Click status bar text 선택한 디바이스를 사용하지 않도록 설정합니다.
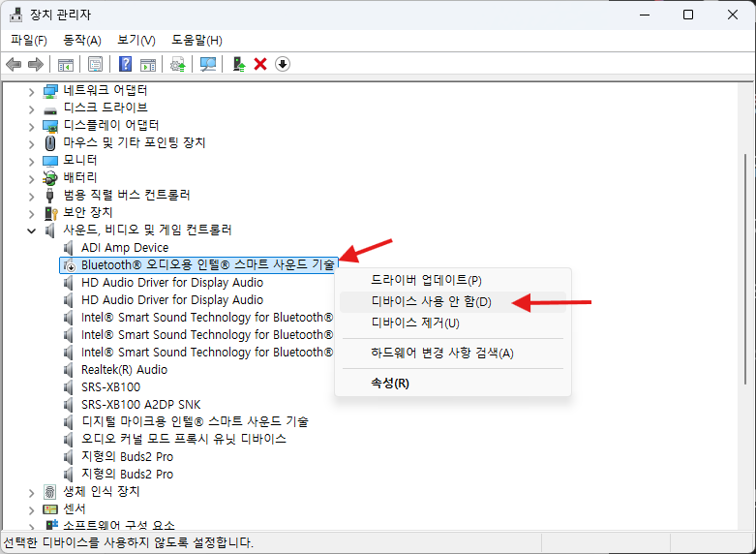Viewport: 756px width, 554px height. 128,542
